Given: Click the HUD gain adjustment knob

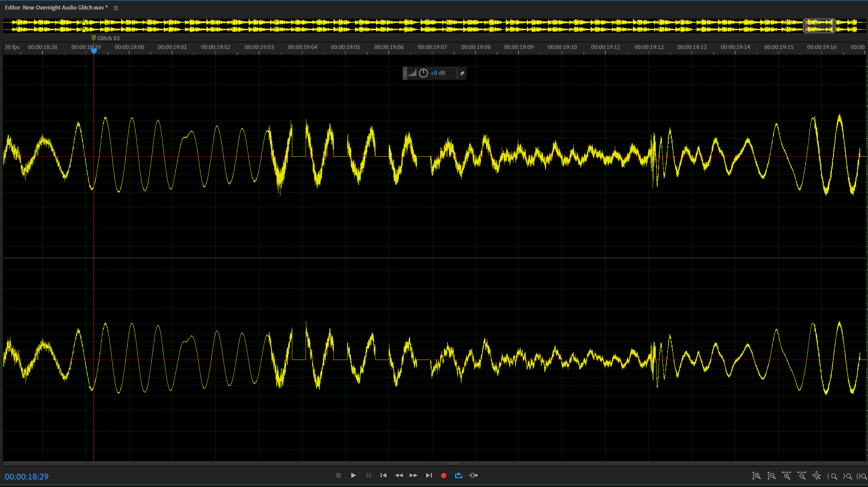Looking at the screenshot, I should [423, 73].
